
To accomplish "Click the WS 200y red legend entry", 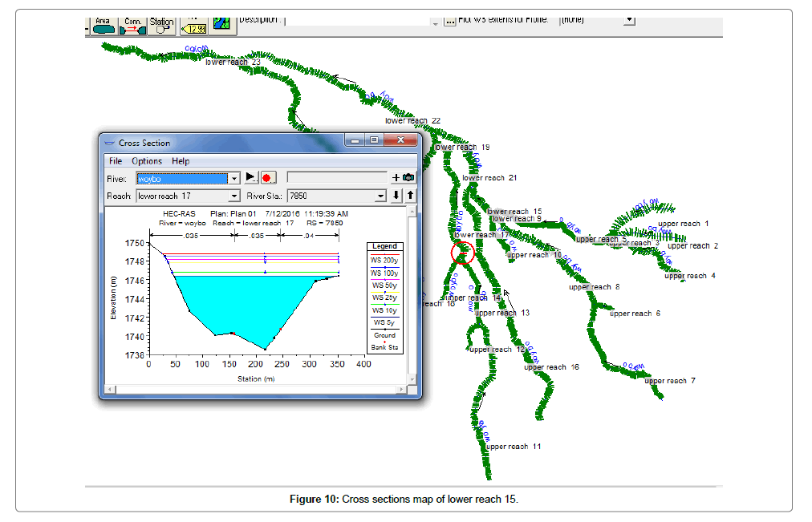I will (x=384, y=260).
